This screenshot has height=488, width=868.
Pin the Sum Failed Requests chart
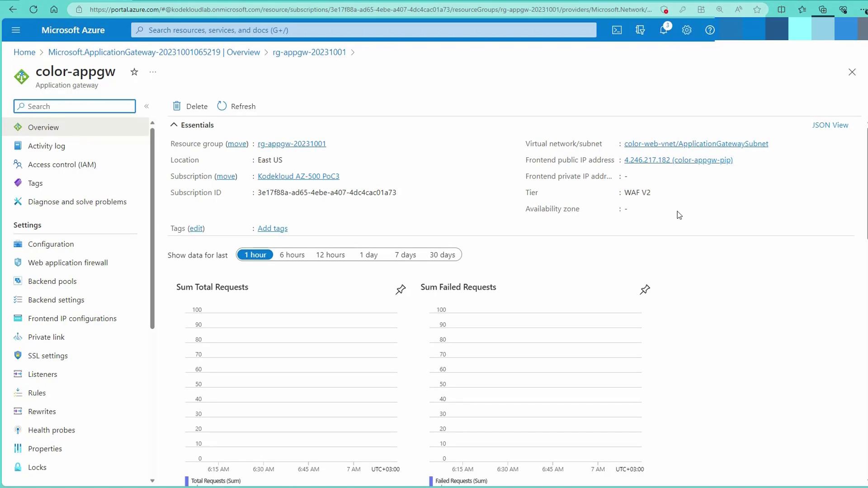pyautogui.click(x=645, y=290)
